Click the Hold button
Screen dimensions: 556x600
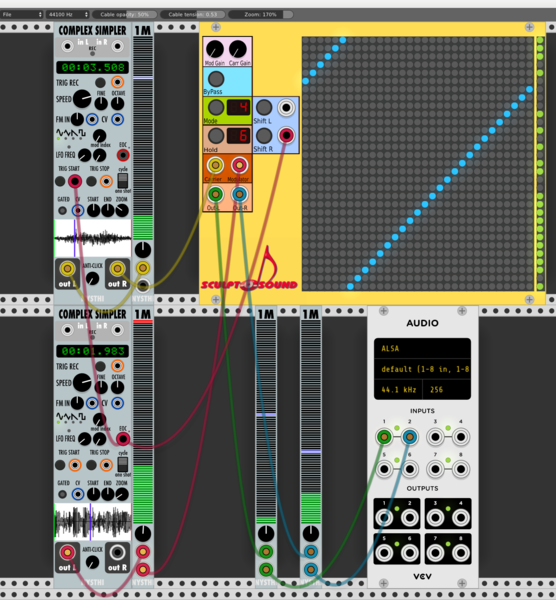pyautogui.click(x=216, y=135)
